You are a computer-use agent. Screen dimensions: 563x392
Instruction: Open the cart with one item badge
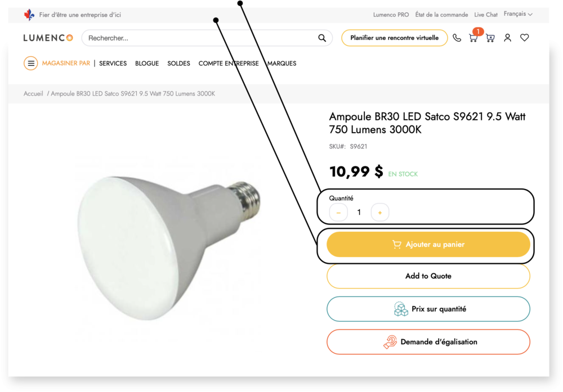[473, 37]
